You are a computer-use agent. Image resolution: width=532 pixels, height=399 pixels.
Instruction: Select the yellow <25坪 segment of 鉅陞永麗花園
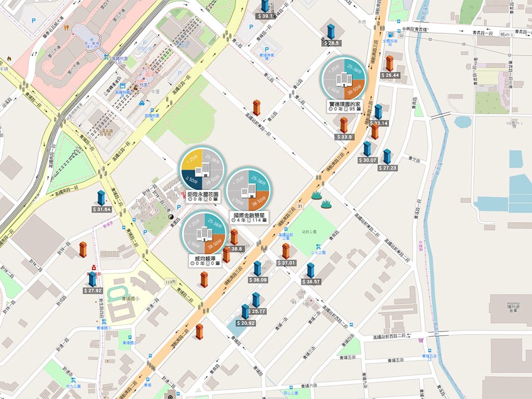coord(192,159)
